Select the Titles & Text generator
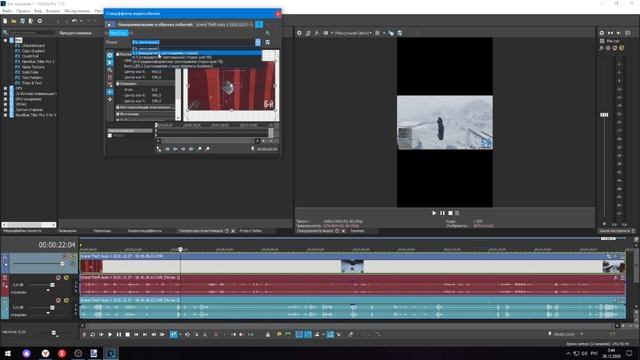The width and height of the screenshot is (640, 360). [31, 83]
